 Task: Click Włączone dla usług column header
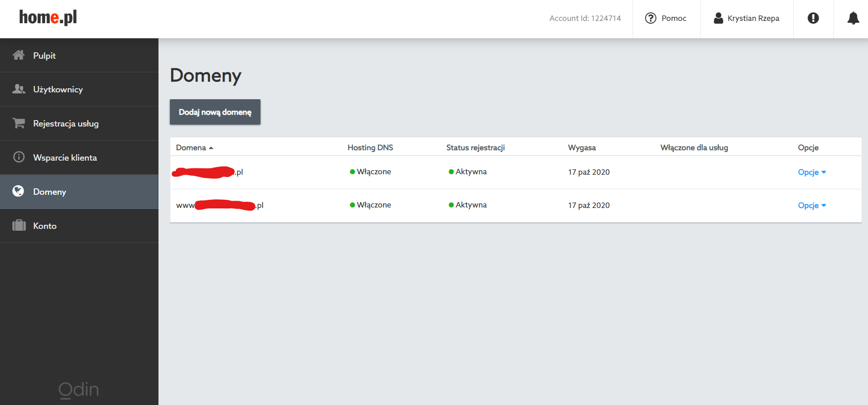(x=694, y=147)
